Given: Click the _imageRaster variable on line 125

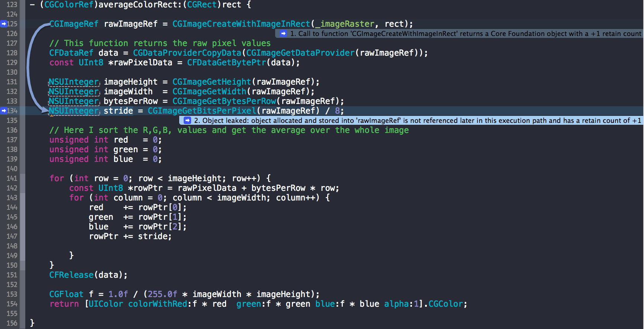Looking at the screenshot, I should point(345,24).
